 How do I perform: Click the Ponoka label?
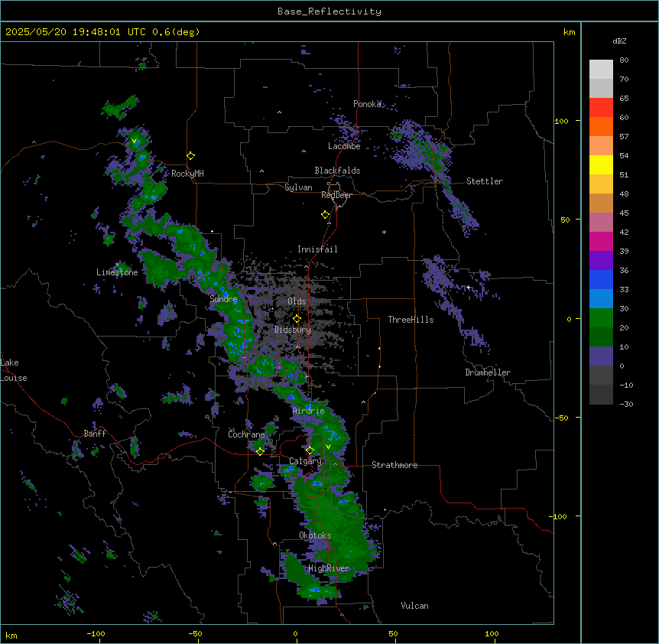tap(367, 104)
